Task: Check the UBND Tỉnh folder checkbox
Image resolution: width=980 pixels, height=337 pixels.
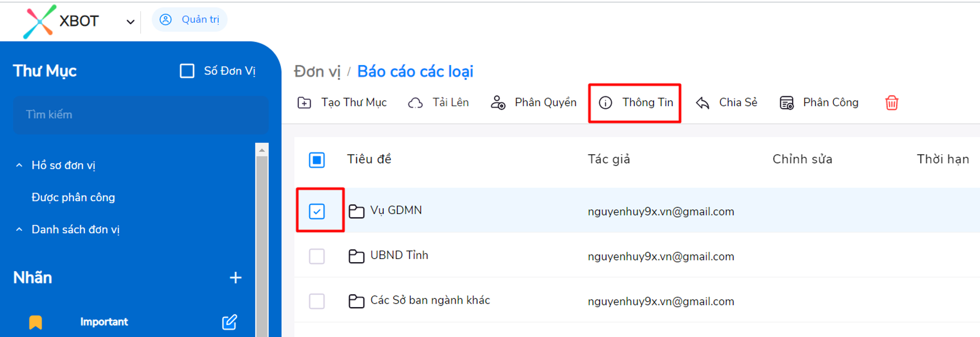Action: point(317,256)
